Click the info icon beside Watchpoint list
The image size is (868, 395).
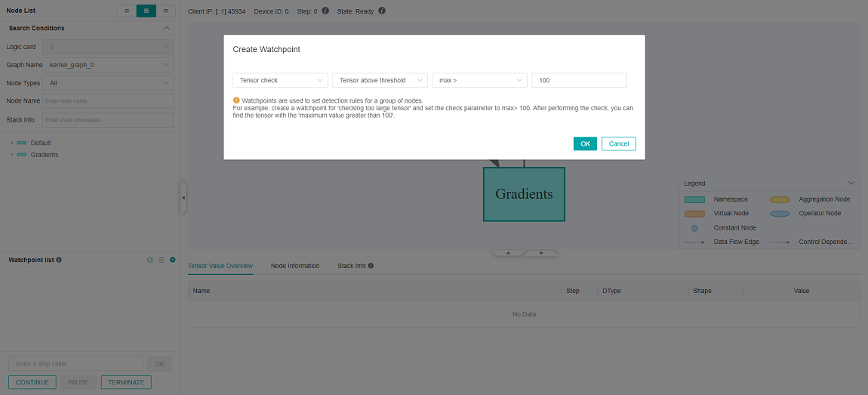pos(59,260)
